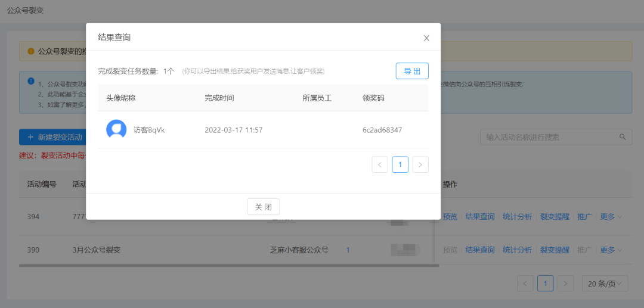Click activity number 394
The image size is (644, 308).
[33, 217]
